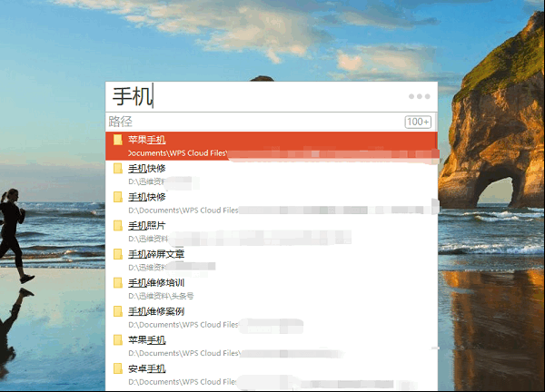This screenshot has width=545, height=392.
Task: Open 手机快修 located in D:\迅维资料
Action: coord(146,169)
